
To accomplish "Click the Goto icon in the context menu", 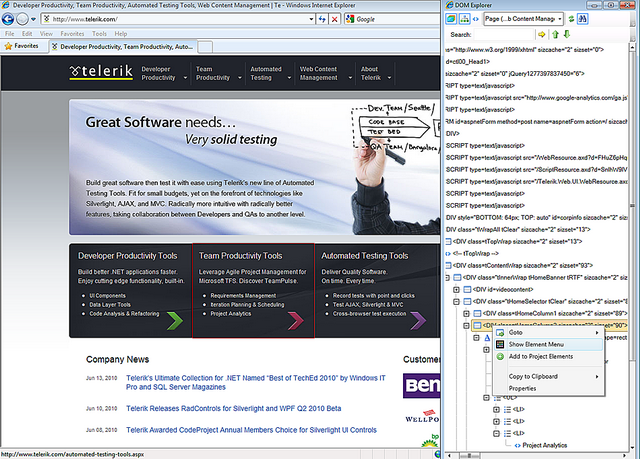I will click(x=500, y=333).
